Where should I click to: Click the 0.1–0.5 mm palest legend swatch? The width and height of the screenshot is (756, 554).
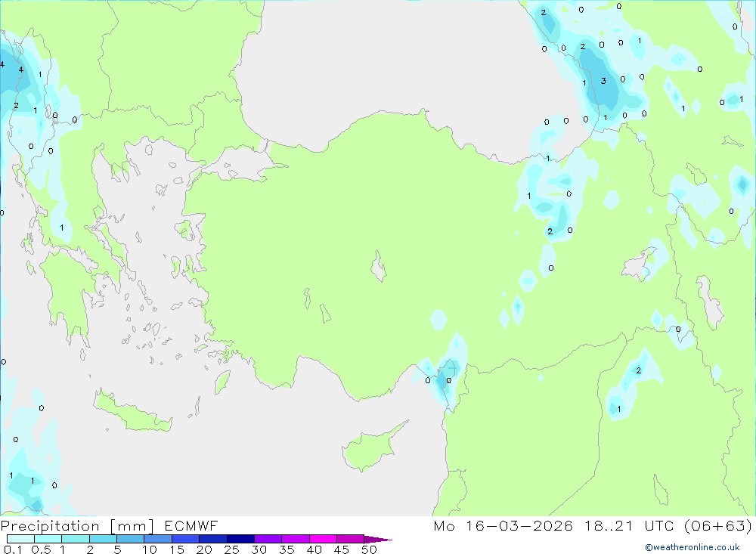coord(20,539)
